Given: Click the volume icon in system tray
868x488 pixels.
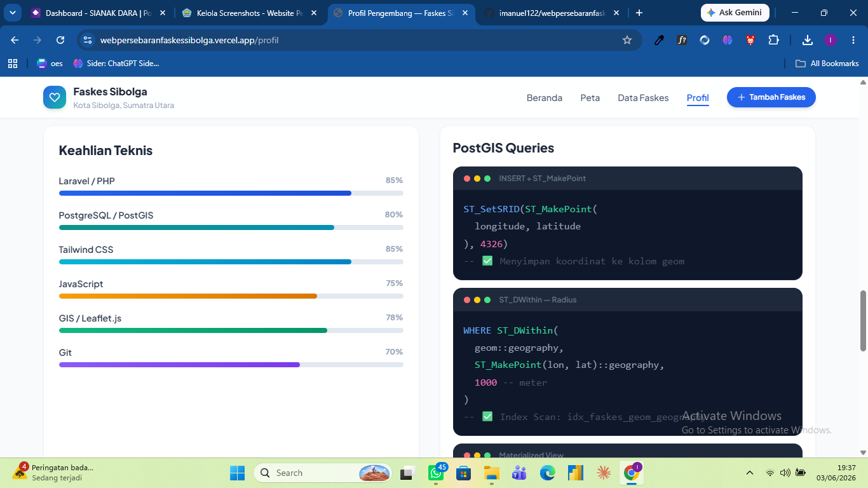Looking at the screenshot, I should click(x=785, y=473).
